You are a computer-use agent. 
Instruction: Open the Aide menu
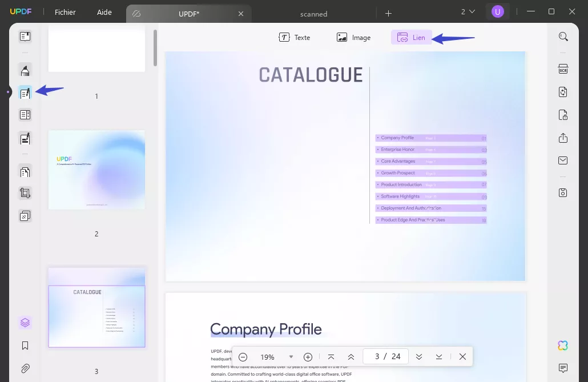click(104, 13)
